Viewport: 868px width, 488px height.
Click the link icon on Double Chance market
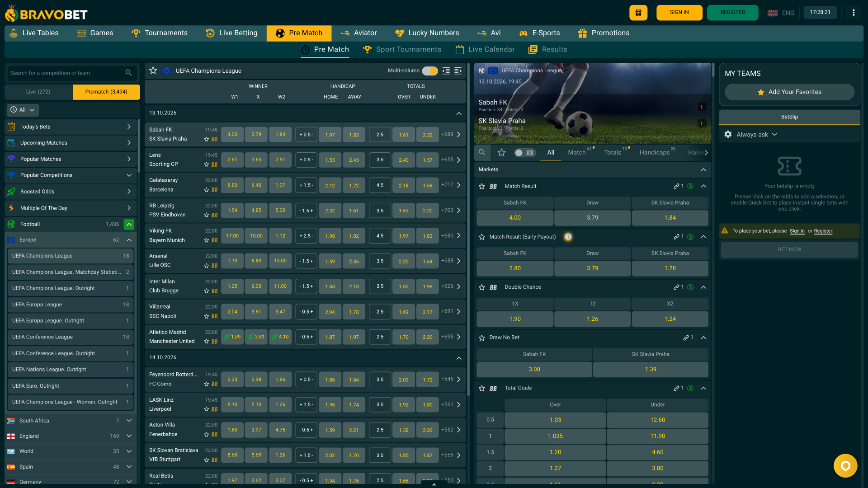click(676, 287)
